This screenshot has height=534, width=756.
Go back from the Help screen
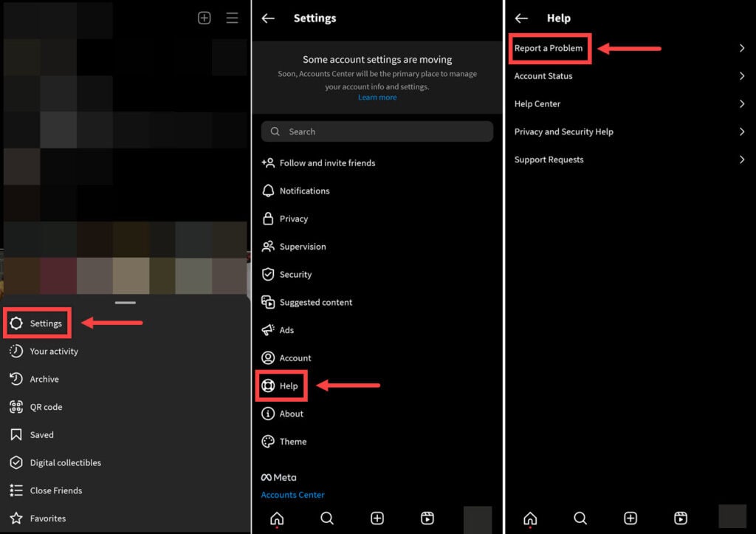522,18
